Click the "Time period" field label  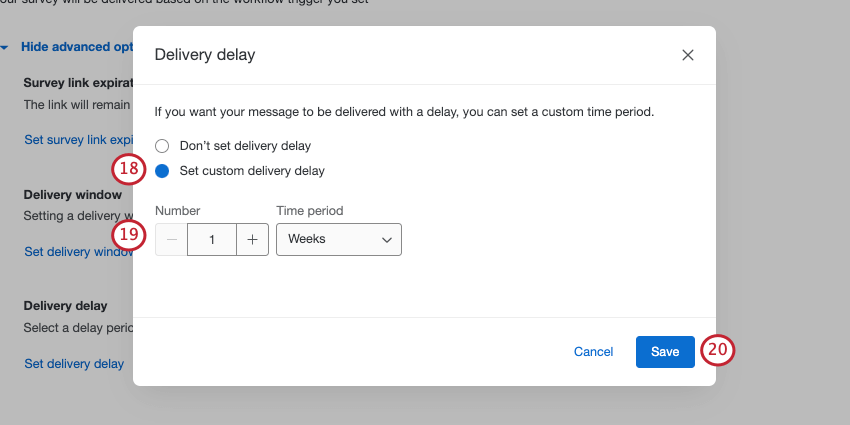point(309,211)
